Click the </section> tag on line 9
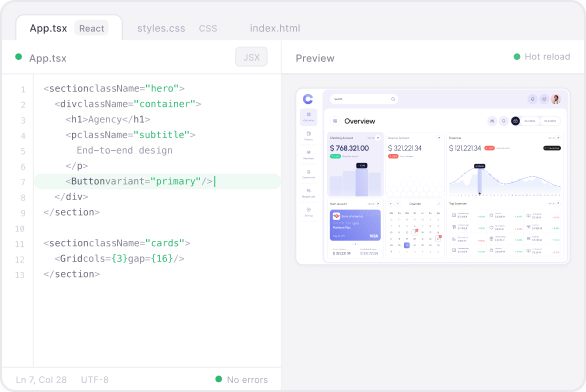Screen dimensions: 586x392 71,212
